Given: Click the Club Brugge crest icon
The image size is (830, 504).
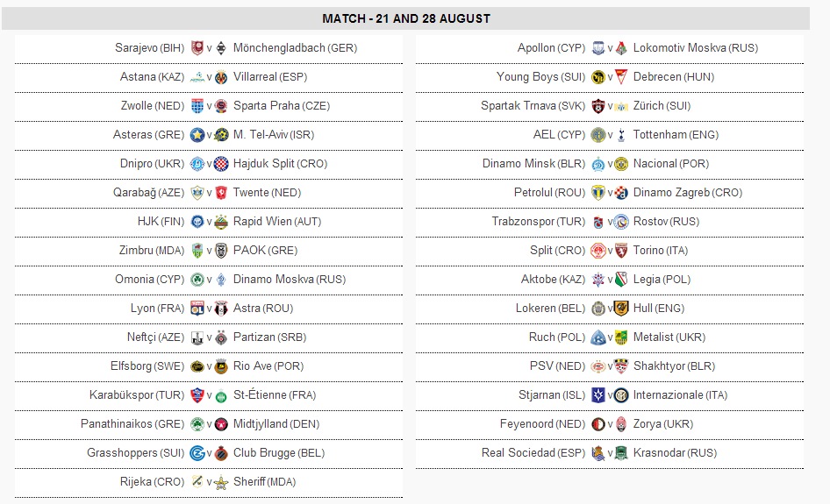Looking at the screenshot, I should point(221,453).
